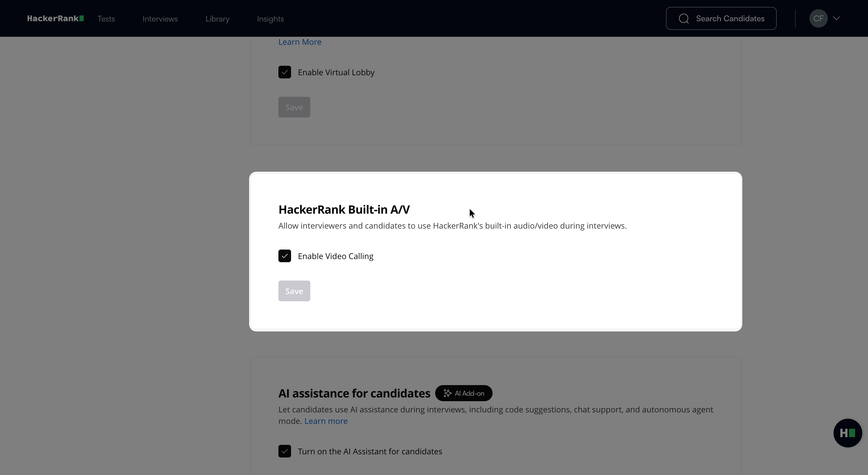Click the Enable Video Calling label
868x475 pixels.
coord(336,256)
